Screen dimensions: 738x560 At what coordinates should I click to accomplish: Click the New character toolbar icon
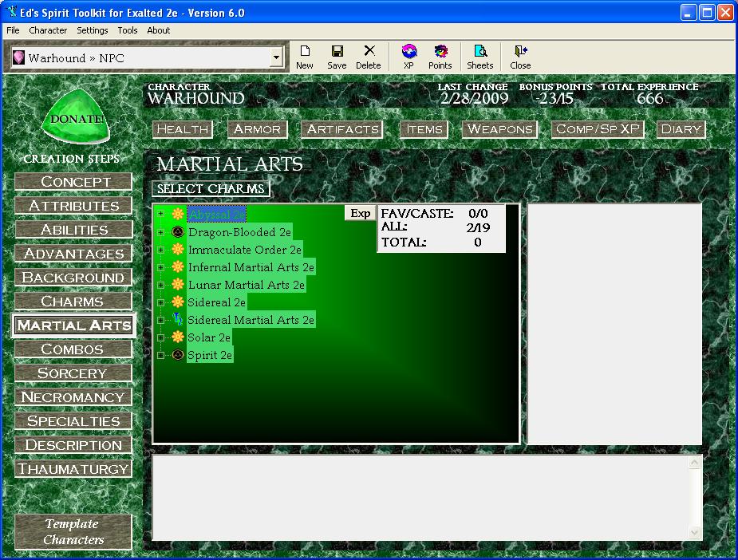305,57
